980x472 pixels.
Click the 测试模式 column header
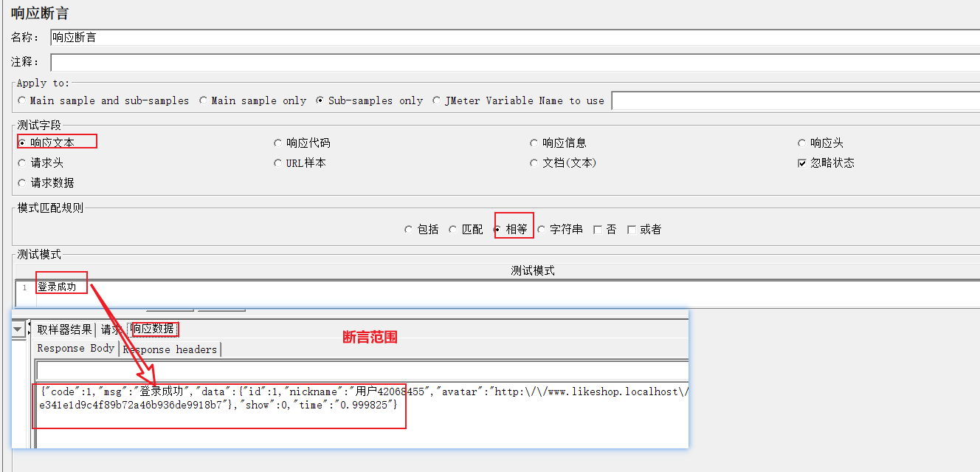(x=533, y=270)
